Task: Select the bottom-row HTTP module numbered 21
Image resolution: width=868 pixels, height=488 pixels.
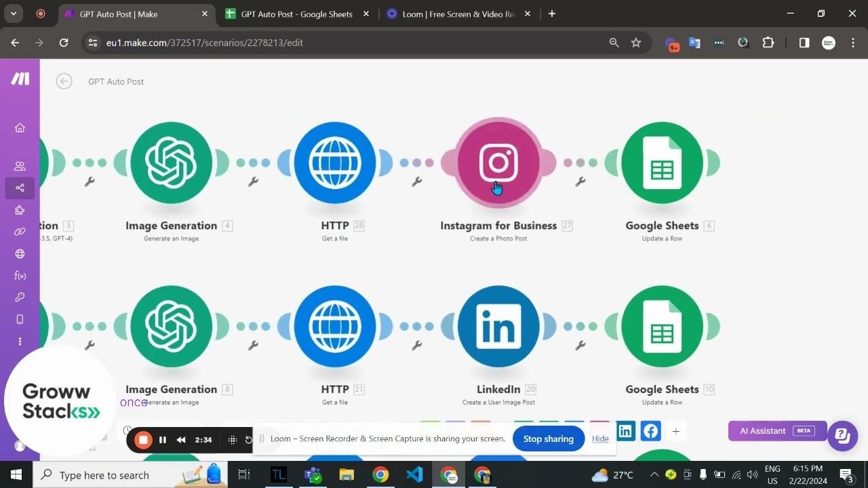Action: (x=335, y=327)
